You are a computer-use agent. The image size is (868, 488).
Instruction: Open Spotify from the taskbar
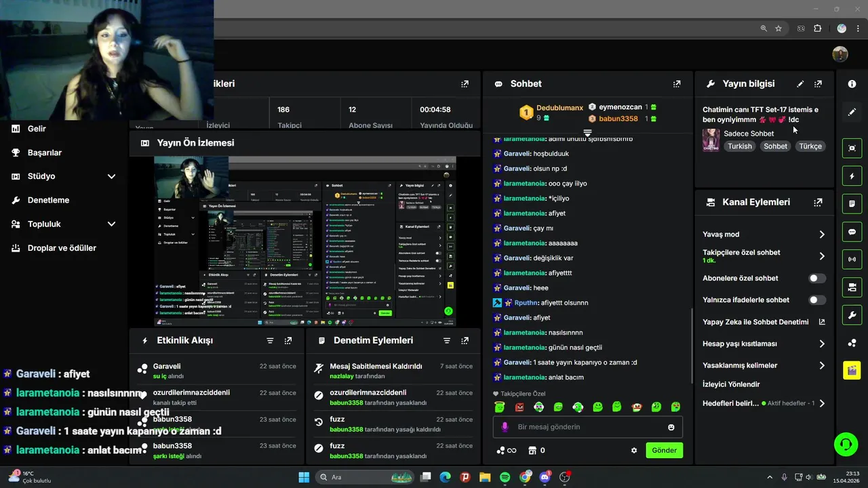(505, 477)
